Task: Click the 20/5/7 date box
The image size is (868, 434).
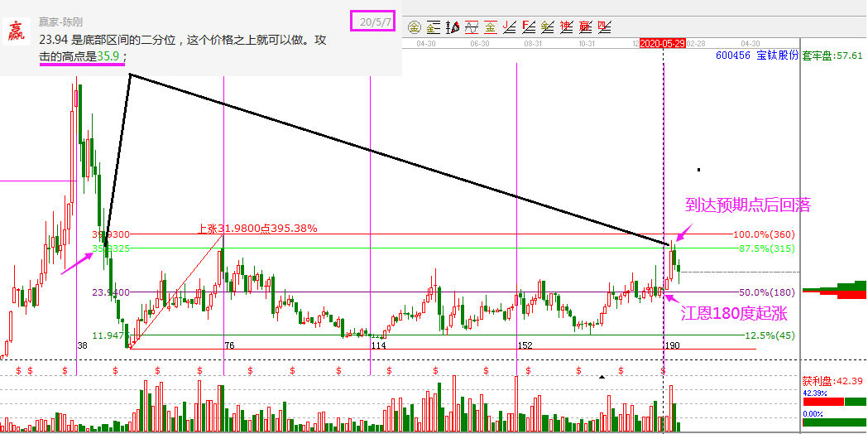Action: 372,21
